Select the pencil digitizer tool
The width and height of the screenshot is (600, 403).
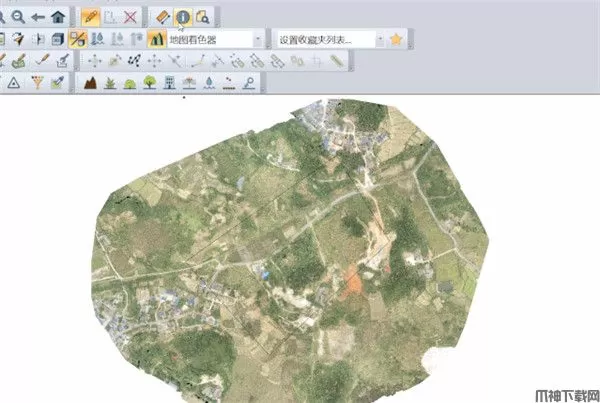(x=90, y=17)
